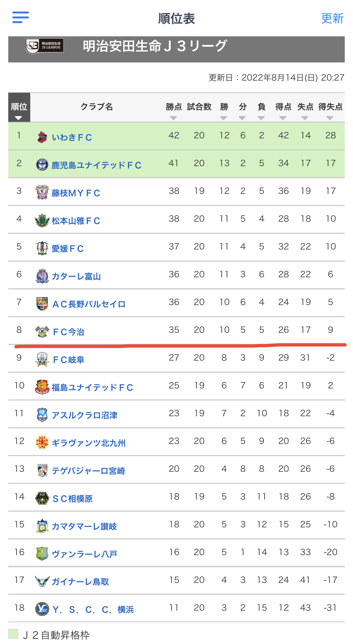The image size is (353, 644).
Task: Sort by 失点 column arrow
Action: click(x=305, y=118)
